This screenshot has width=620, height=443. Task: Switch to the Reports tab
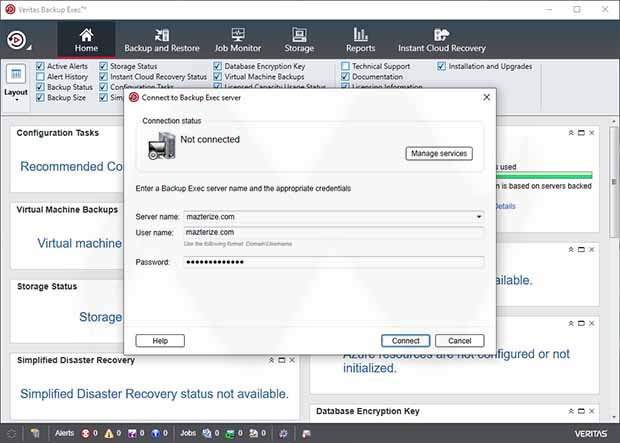(360, 40)
